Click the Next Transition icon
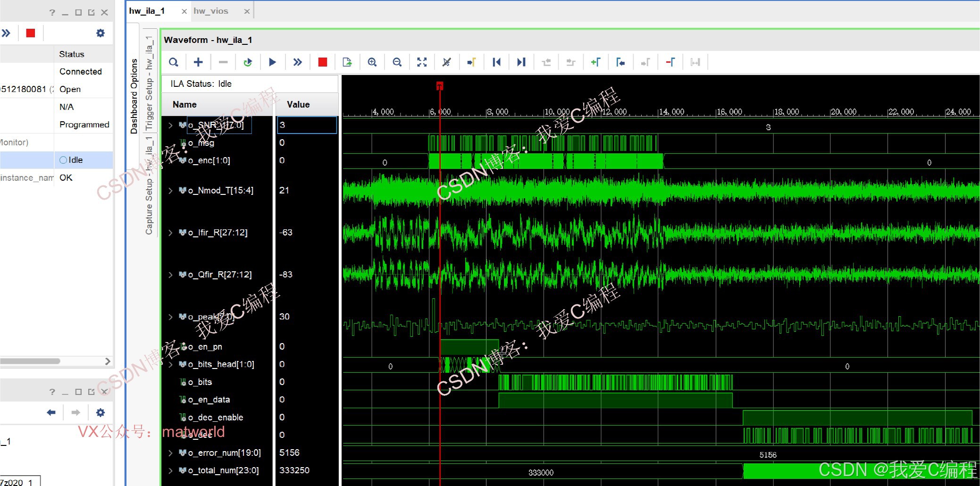The image size is (980, 486). point(571,62)
